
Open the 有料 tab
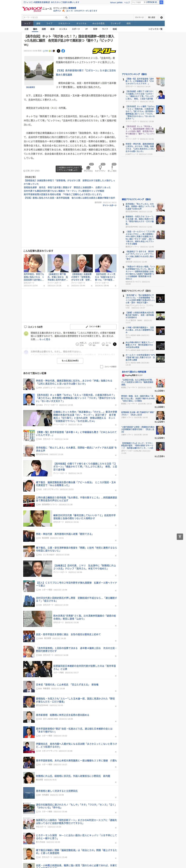129,24
